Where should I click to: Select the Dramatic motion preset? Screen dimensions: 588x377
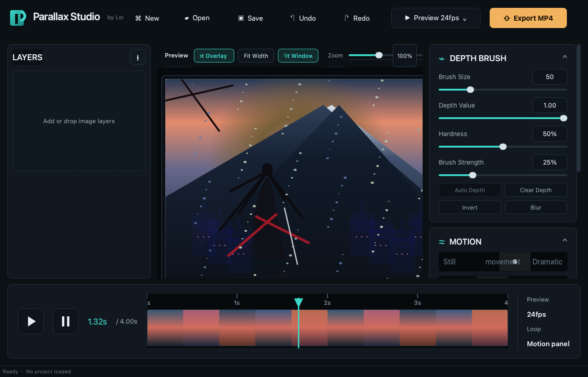click(x=548, y=262)
